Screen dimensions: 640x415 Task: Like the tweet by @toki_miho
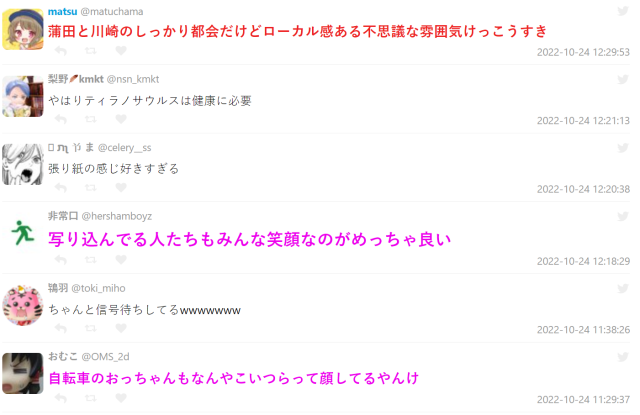tap(121, 328)
